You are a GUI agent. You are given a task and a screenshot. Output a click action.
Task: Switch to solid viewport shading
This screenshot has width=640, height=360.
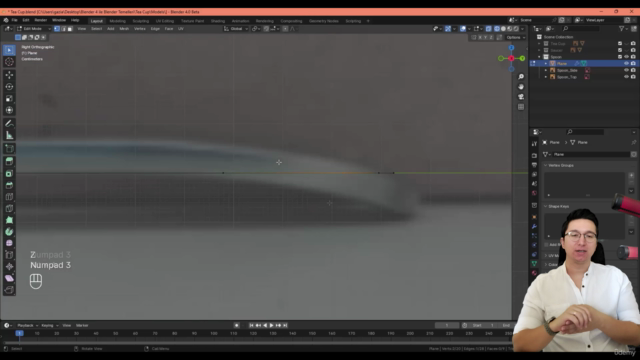click(503, 29)
